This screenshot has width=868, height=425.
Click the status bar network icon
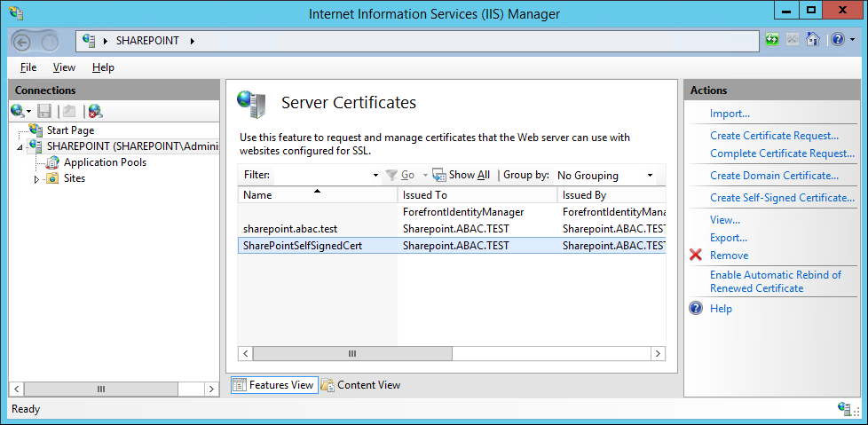click(x=845, y=409)
